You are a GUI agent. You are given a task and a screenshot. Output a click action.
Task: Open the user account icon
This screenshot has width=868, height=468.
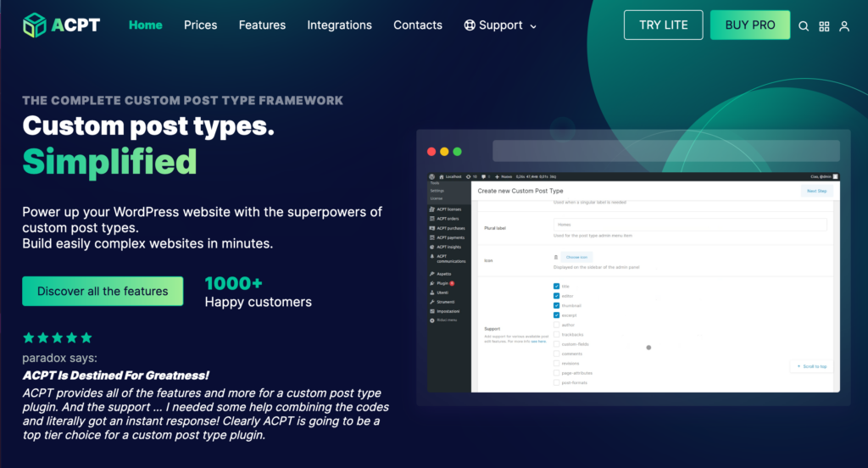[x=844, y=26]
